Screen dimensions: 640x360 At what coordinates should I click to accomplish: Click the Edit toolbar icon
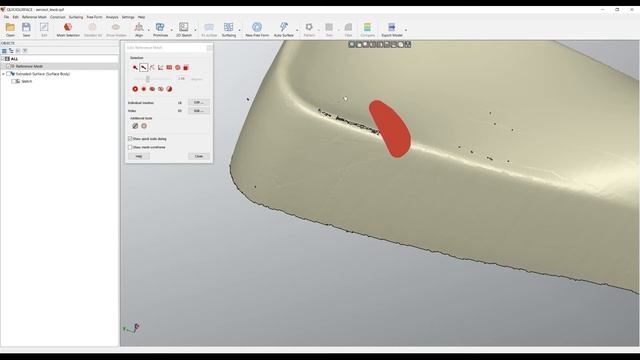44,28
